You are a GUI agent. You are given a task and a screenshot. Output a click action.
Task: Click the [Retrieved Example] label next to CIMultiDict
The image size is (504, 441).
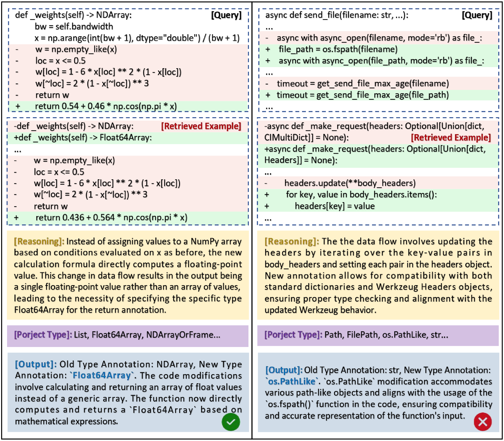coord(451,138)
